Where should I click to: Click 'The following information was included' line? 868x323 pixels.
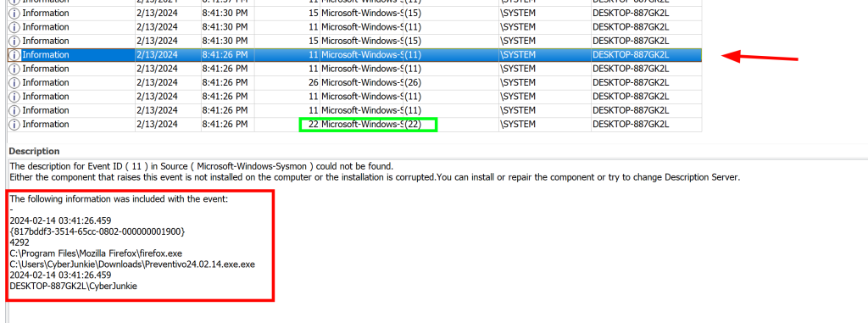[119, 199]
